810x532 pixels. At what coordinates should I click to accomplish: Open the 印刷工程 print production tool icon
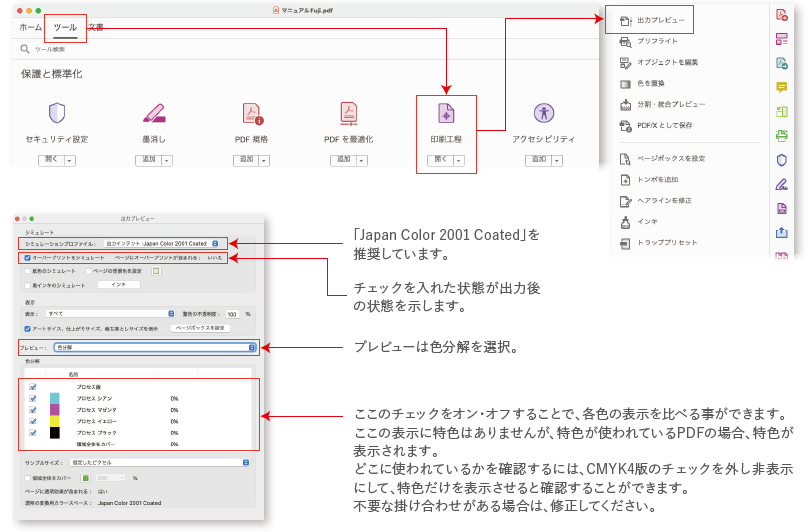tap(446, 113)
